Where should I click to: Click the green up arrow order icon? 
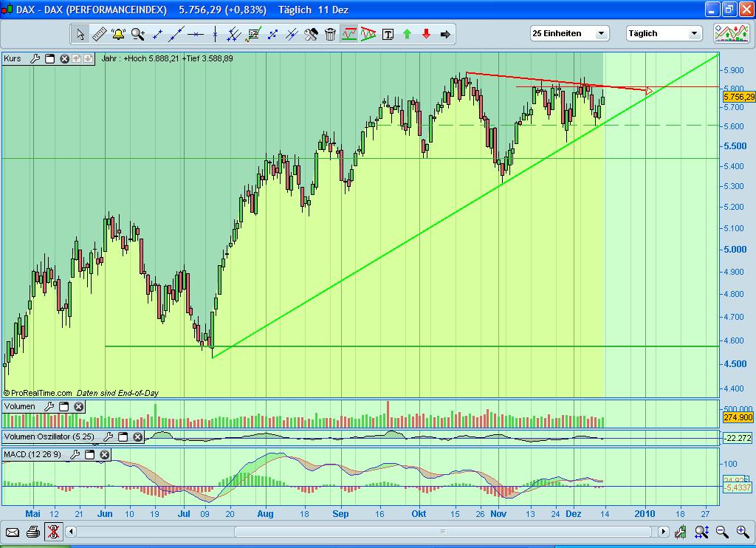(406, 34)
